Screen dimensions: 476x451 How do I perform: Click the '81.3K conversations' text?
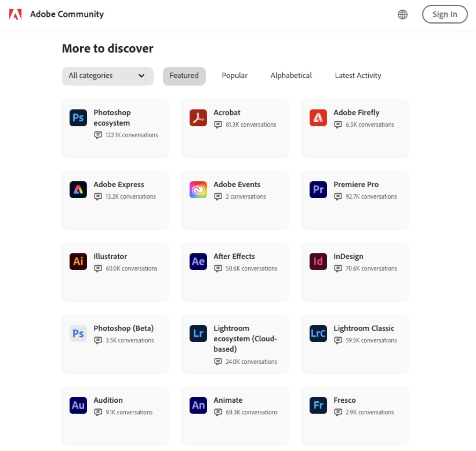click(x=251, y=125)
